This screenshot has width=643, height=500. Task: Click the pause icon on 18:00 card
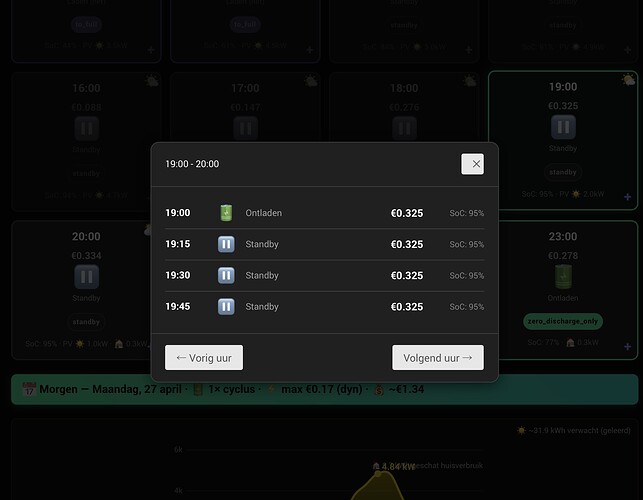coord(404,128)
